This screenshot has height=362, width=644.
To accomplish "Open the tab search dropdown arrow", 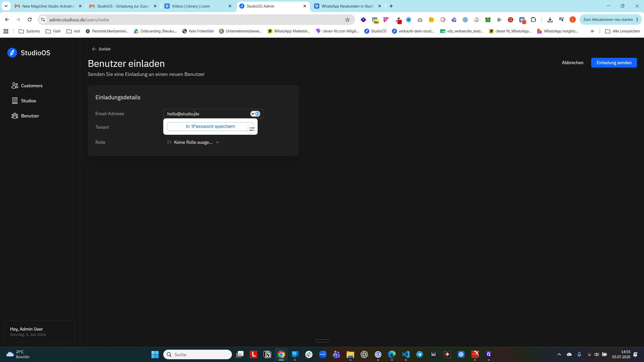I will point(6,6).
